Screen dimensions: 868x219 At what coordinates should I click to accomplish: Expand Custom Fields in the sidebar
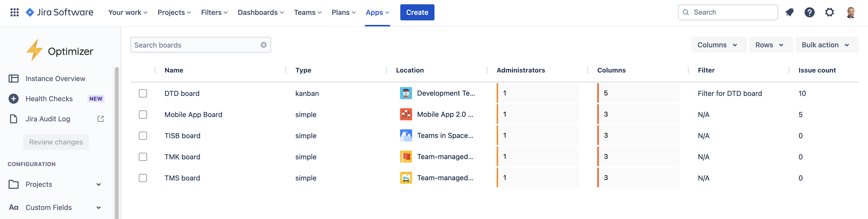click(x=98, y=207)
